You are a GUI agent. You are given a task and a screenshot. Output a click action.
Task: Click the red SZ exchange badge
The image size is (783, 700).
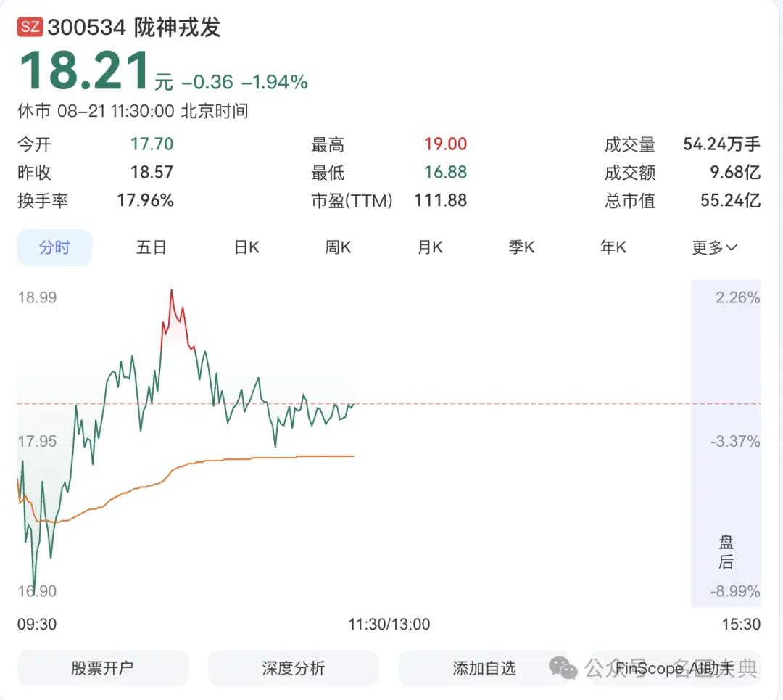tap(30, 27)
